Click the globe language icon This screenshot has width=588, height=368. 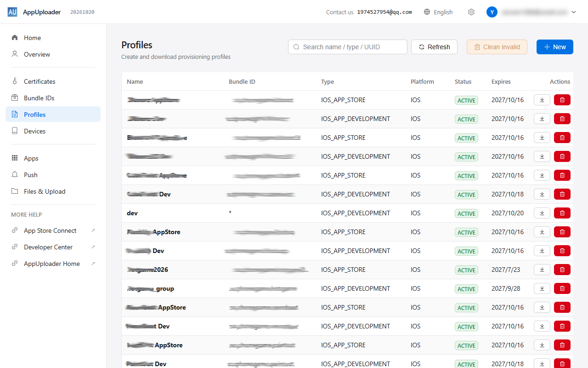pyautogui.click(x=427, y=12)
